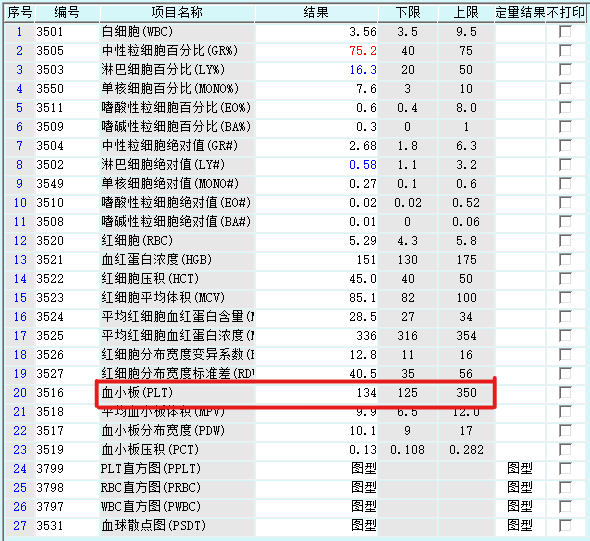This screenshot has height=541, width=590.
Task: Click the 编号 column header
Action: [67, 12]
